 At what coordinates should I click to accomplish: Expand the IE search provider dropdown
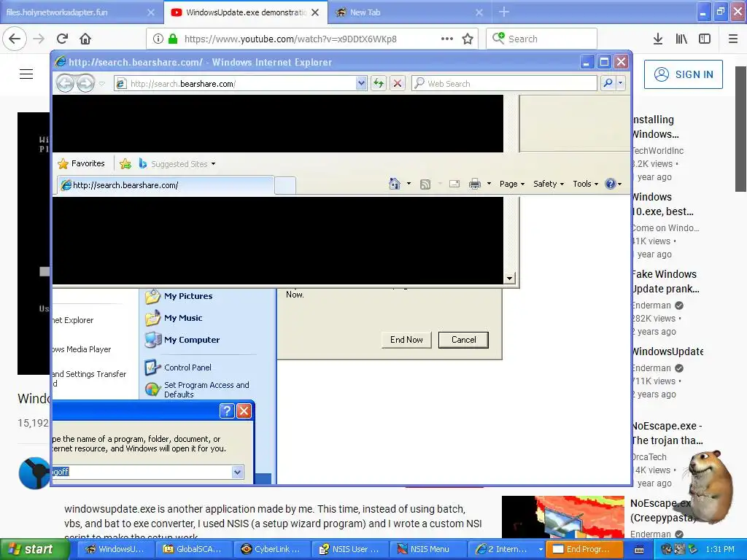click(620, 83)
